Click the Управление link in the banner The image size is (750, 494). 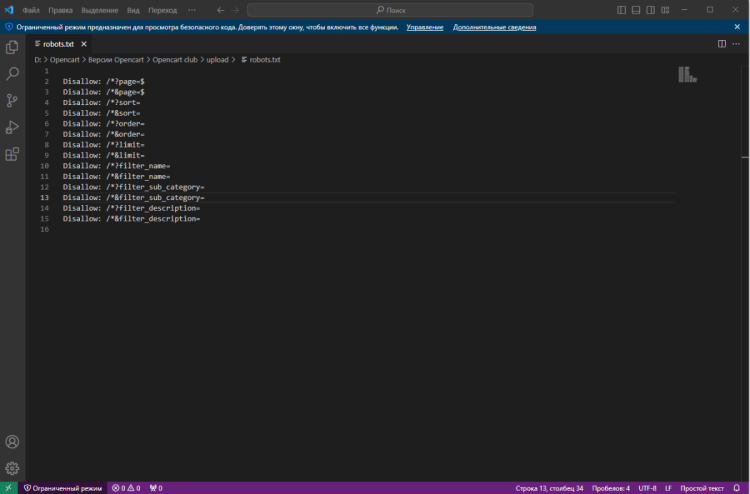point(425,27)
